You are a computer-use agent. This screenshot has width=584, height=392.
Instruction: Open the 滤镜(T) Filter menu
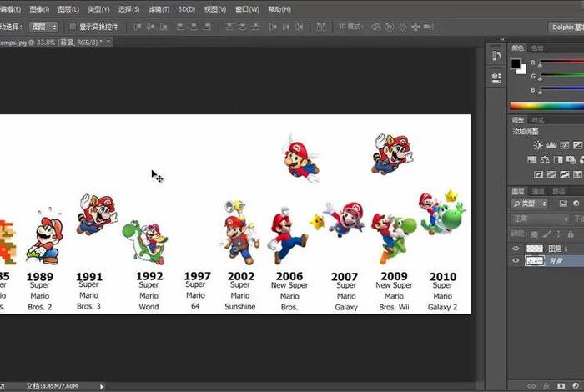point(159,9)
